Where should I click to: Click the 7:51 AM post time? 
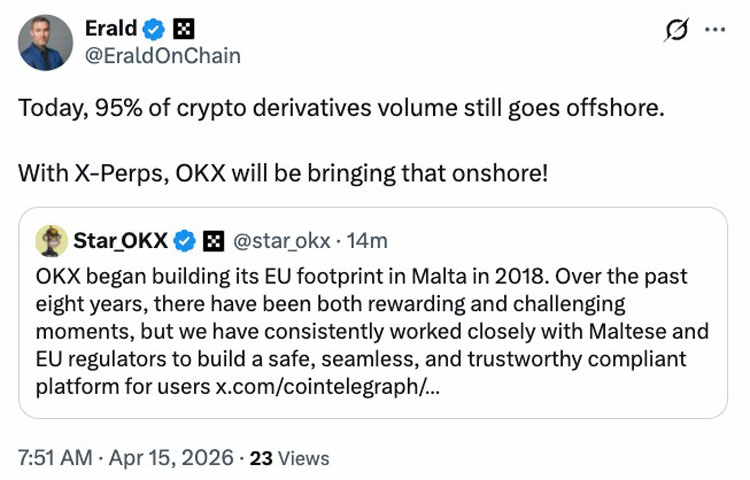coord(55,458)
